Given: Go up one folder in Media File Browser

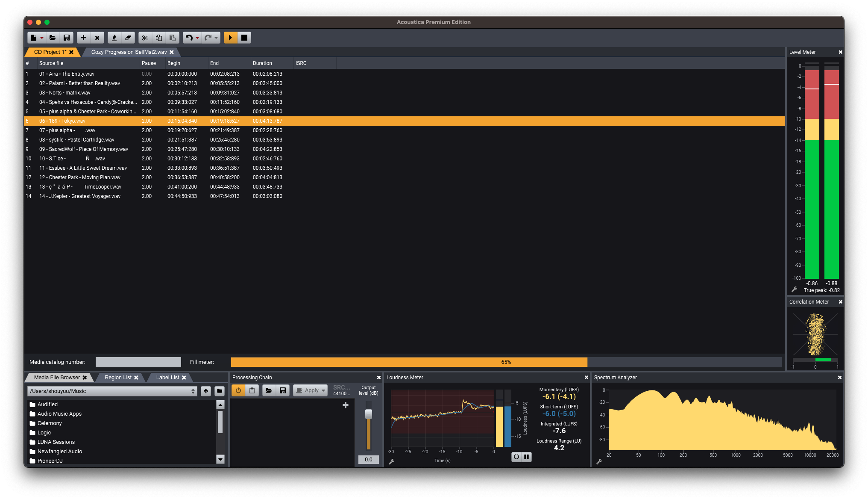Looking at the screenshot, I should point(206,391).
